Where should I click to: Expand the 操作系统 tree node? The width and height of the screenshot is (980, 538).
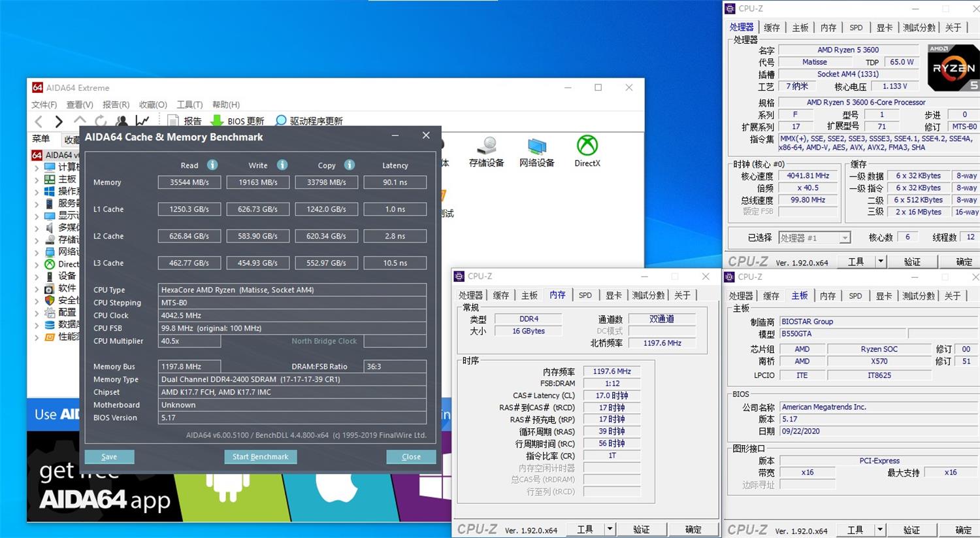pyautogui.click(x=37, y=192)
